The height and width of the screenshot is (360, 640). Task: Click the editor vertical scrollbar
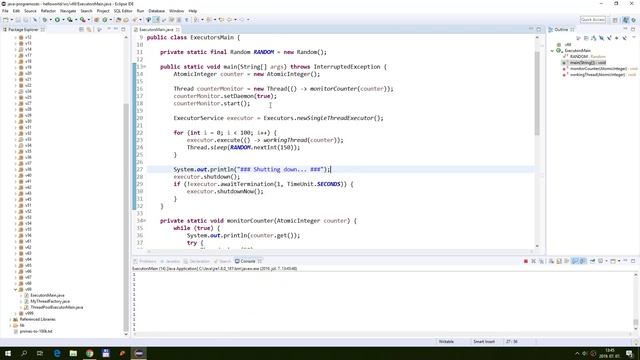(x=537, y=94)
